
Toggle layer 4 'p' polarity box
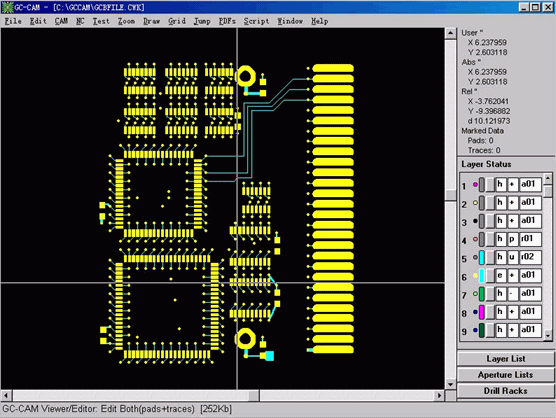tap(512, 239)
